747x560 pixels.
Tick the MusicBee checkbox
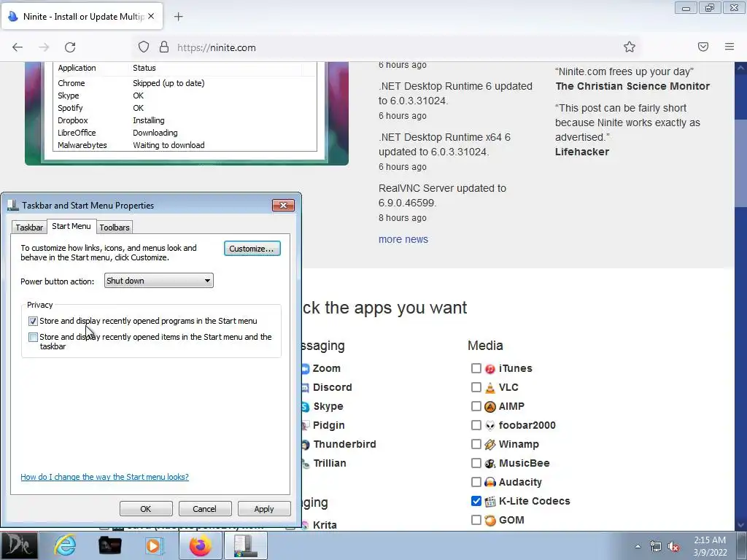click(x=476, y=463)
